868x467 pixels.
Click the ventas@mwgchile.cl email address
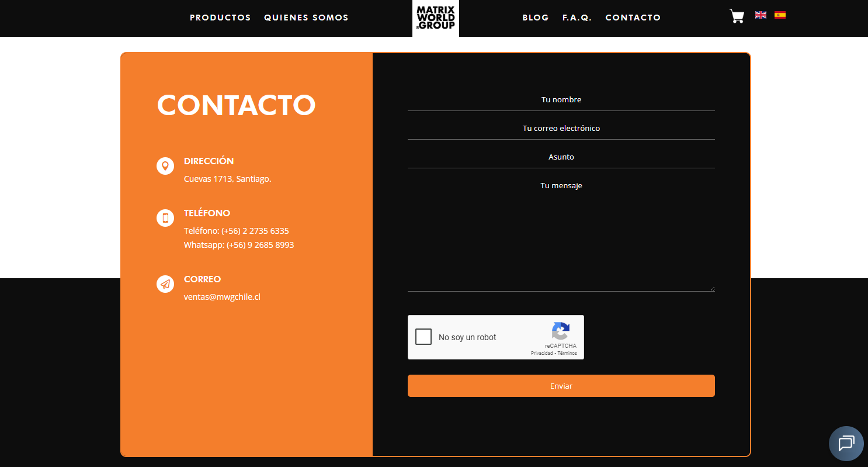tap(222, 297)
